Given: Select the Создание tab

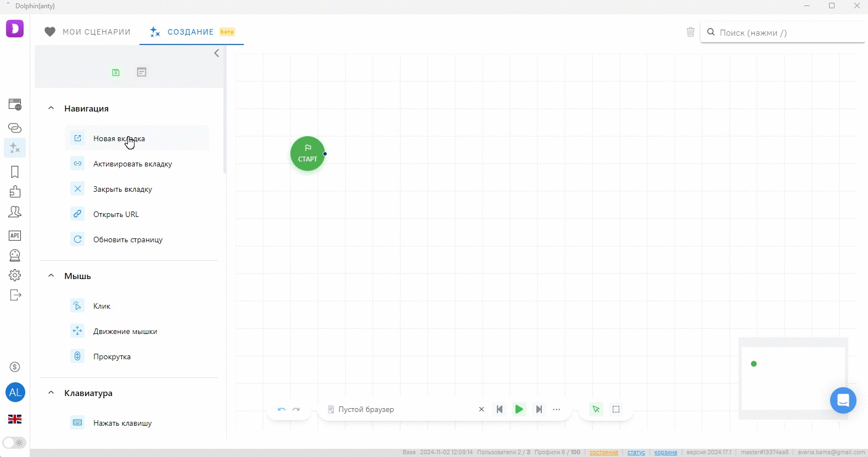Looking at the screenshot, I should [x=190, y=32].
